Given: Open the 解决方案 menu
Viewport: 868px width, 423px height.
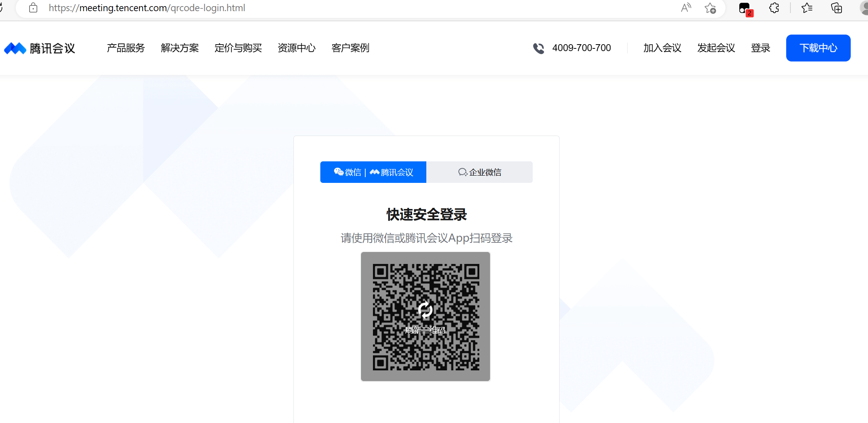Looking at the screenshot, I should 180,48.
